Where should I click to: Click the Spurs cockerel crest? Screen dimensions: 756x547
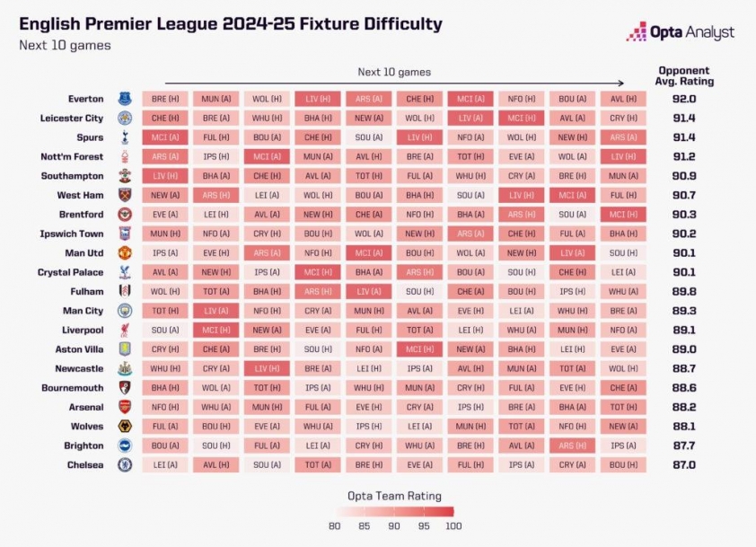[x=125, y=137]
